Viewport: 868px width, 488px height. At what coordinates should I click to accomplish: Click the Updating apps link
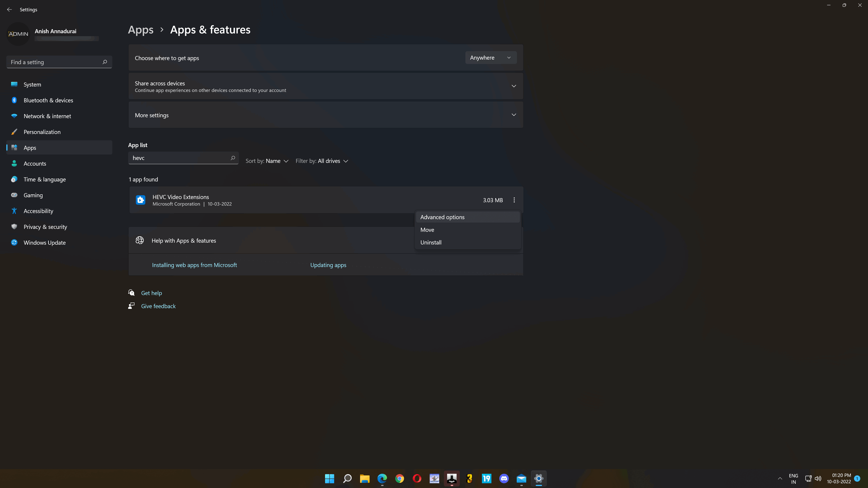coord(328,265)
